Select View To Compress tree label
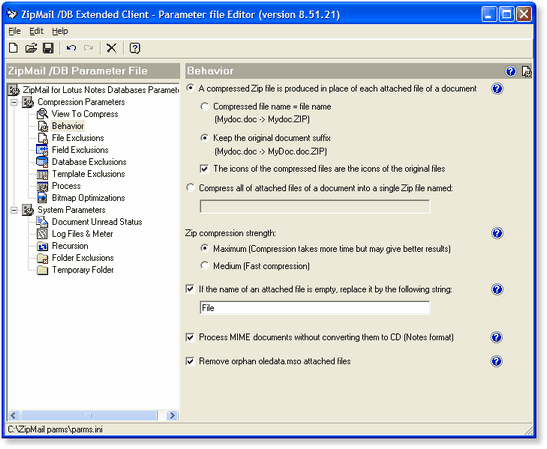Image resolution: width=547 pixels, height=449 pixels. click(x=85, y=114)
